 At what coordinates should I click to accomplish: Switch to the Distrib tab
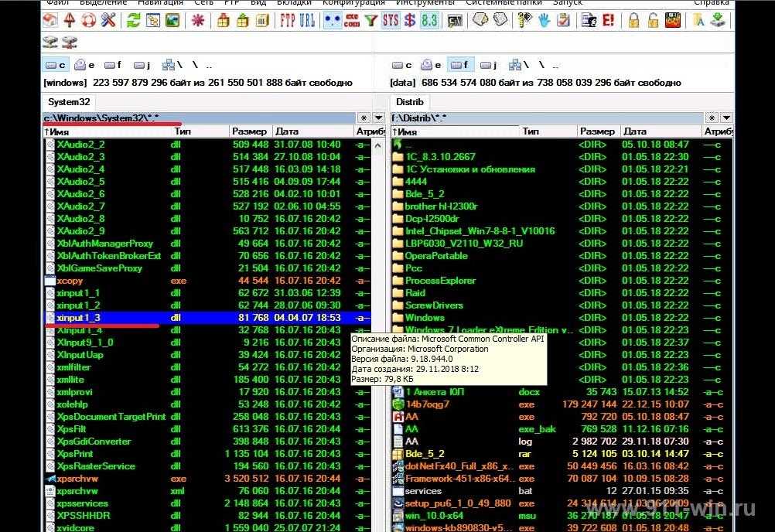[x=409, y=101]
